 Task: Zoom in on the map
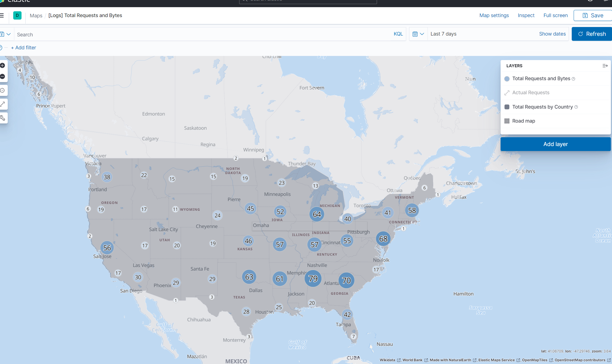tap(3, 66)
